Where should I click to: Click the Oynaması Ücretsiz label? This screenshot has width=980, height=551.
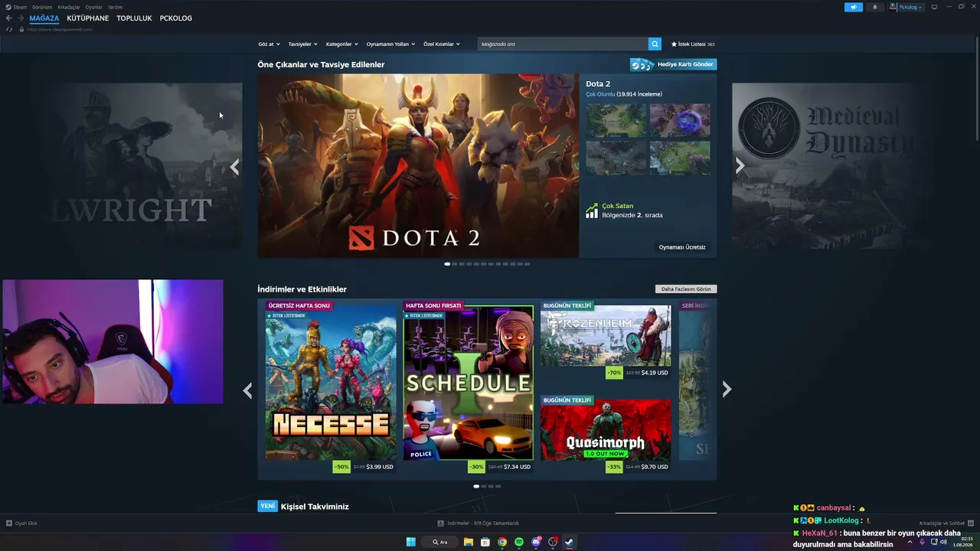point(682,247)
